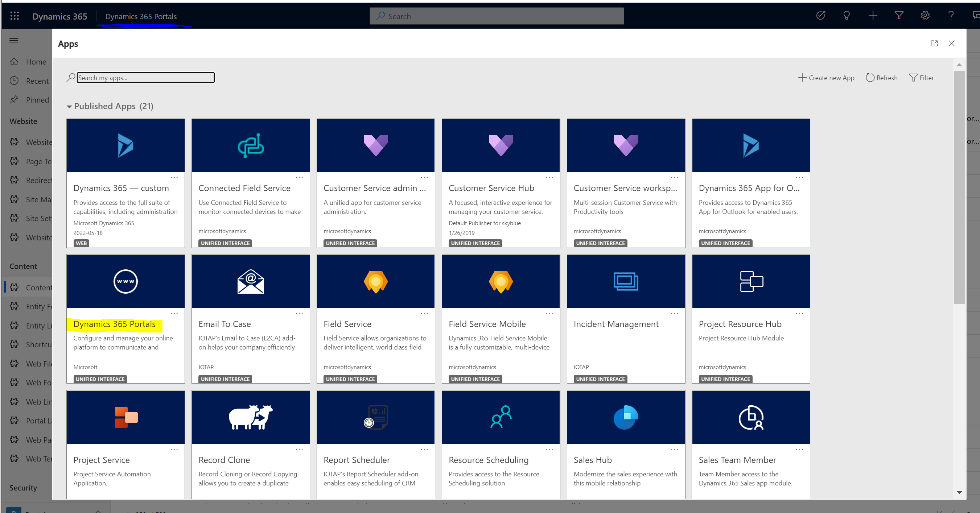Select Recent in the left navigation
The height and width of the screenshot is (513, 980).
click(37, 81)
